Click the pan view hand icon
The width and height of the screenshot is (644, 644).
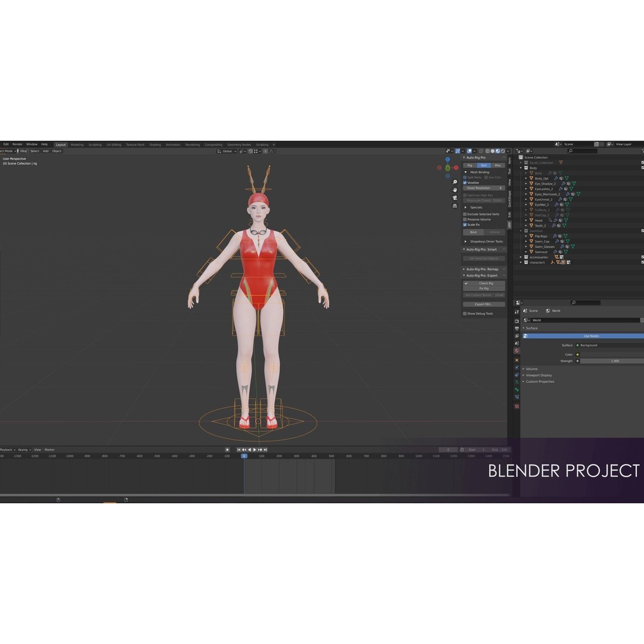tap(454, 190)
